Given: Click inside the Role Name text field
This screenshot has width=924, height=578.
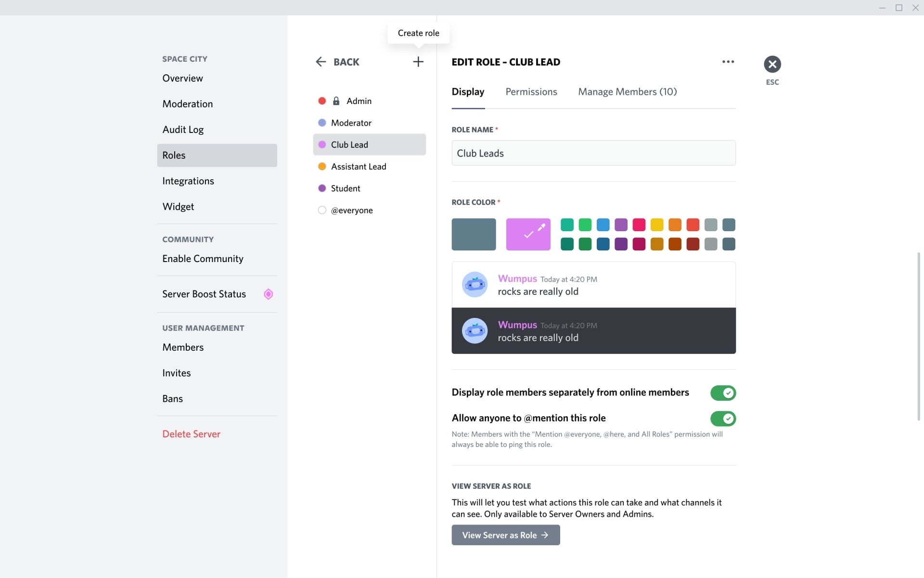Looking at the screenshot, I should click(593, 153).
